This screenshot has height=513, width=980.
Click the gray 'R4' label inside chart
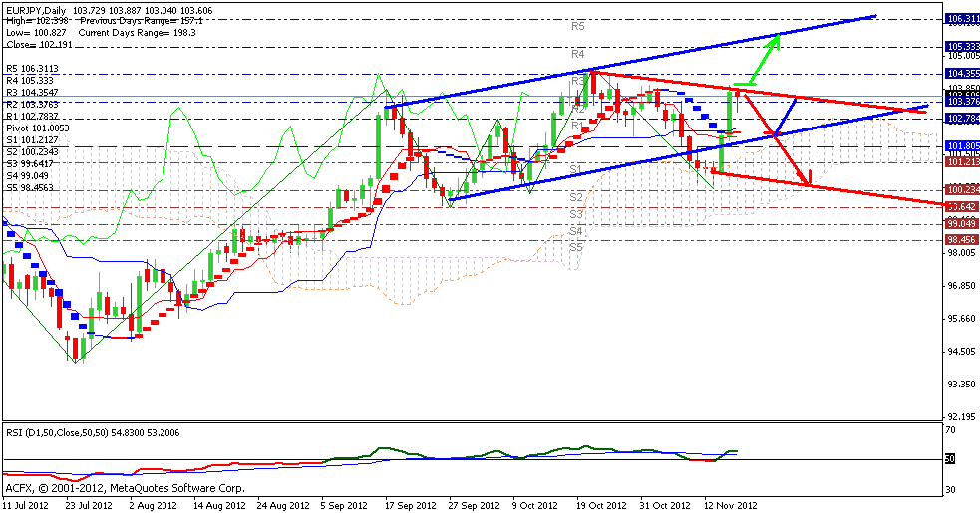pyautogui.click(x=577, y=54)
